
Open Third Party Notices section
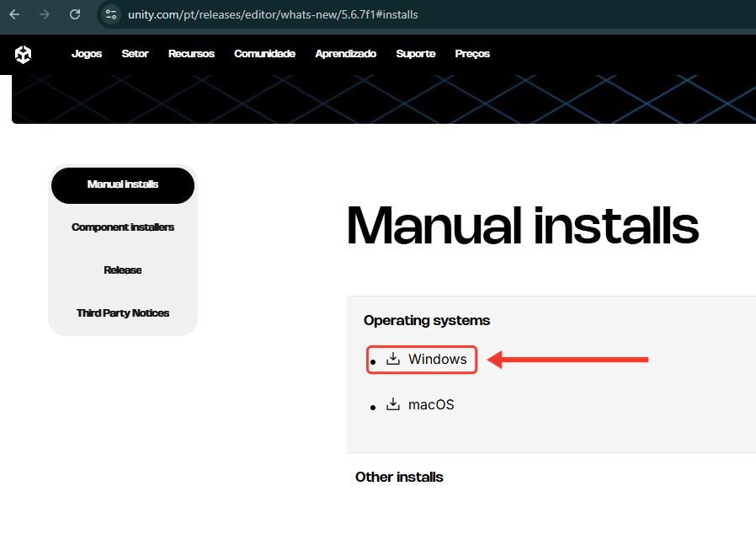coord(123,313)
